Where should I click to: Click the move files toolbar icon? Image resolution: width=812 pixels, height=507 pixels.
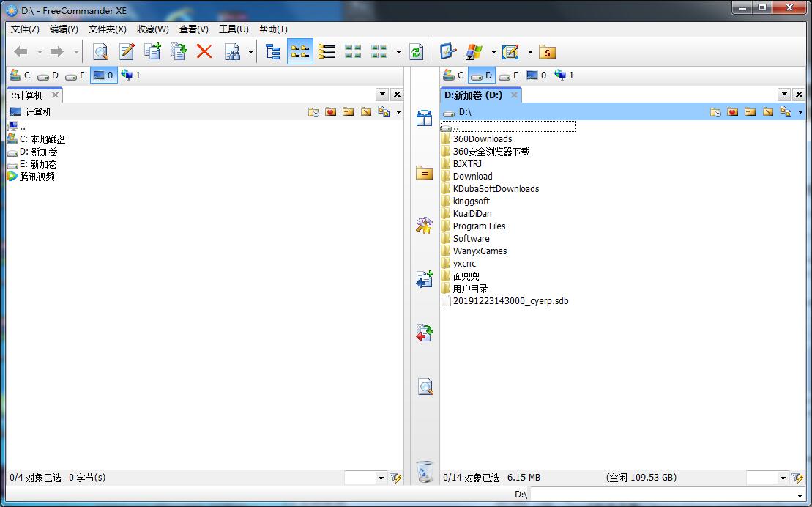pos(178,52)
